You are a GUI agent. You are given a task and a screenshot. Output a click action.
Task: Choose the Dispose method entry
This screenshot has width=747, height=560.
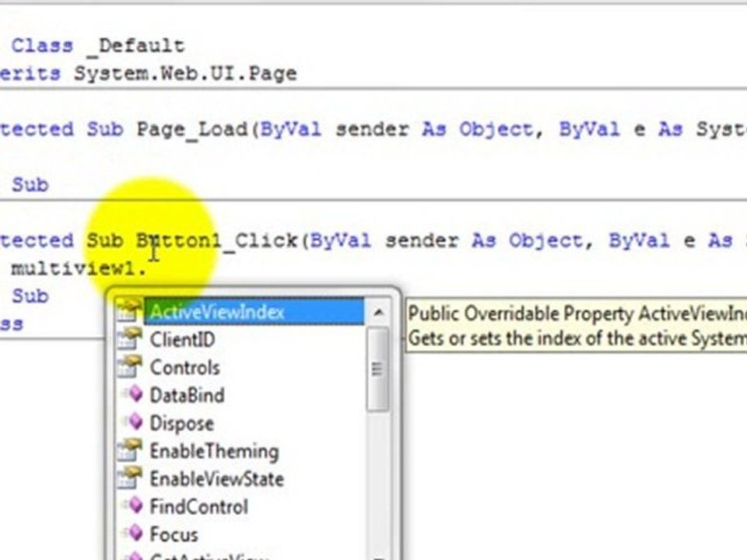[181, 423]
